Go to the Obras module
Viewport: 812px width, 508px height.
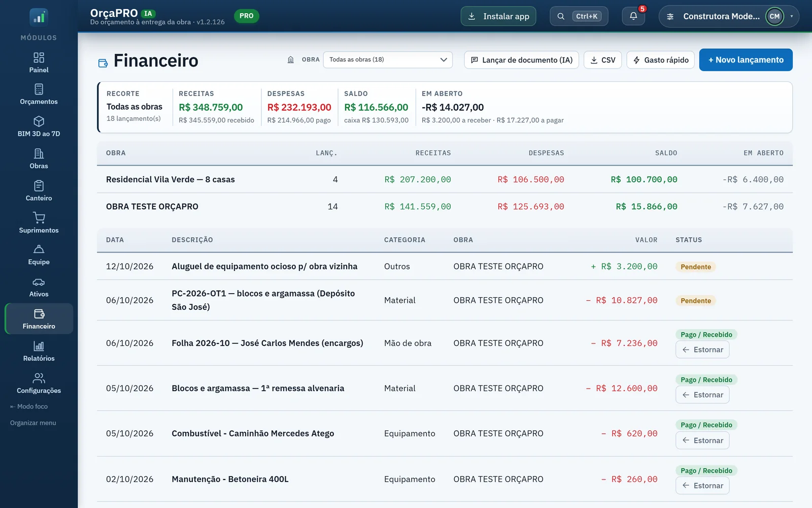(x=39, y=159)
